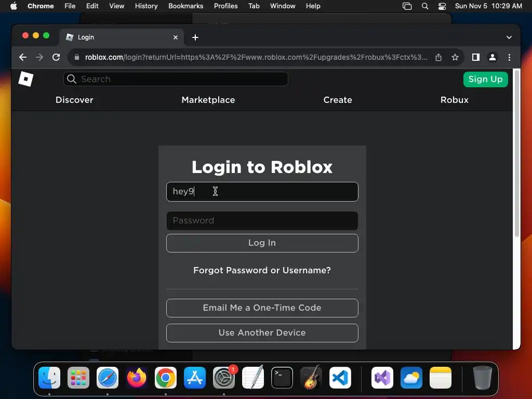Click the share icon in address bar

[x=438, y=57]
